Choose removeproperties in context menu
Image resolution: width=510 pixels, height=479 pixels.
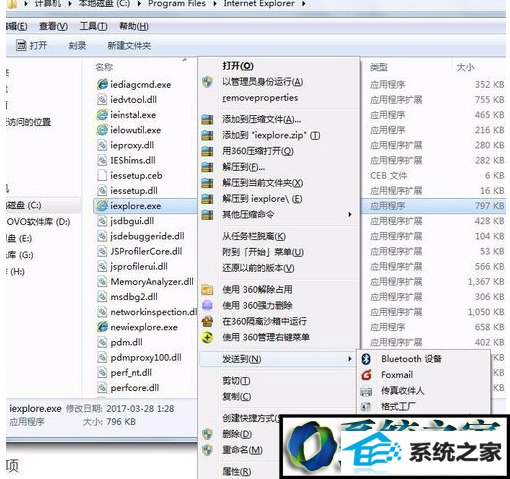click(x=260, y=98)
